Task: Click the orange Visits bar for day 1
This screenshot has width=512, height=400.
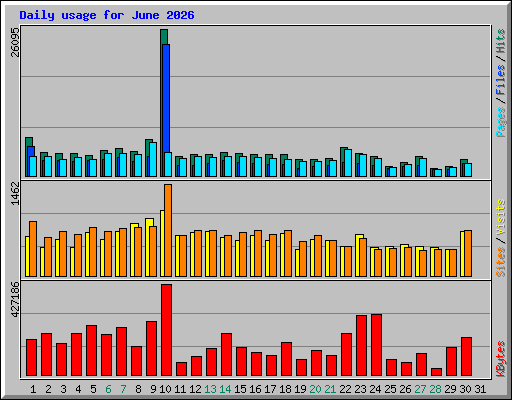Action: point(33,249)
